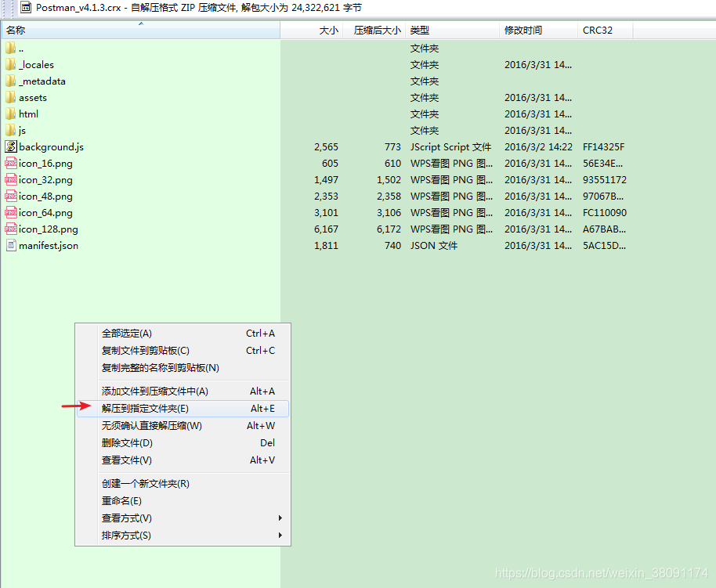Sort by the 类型 column header
Viewport: 716px width, 588px height.
(x=452, y=30)
